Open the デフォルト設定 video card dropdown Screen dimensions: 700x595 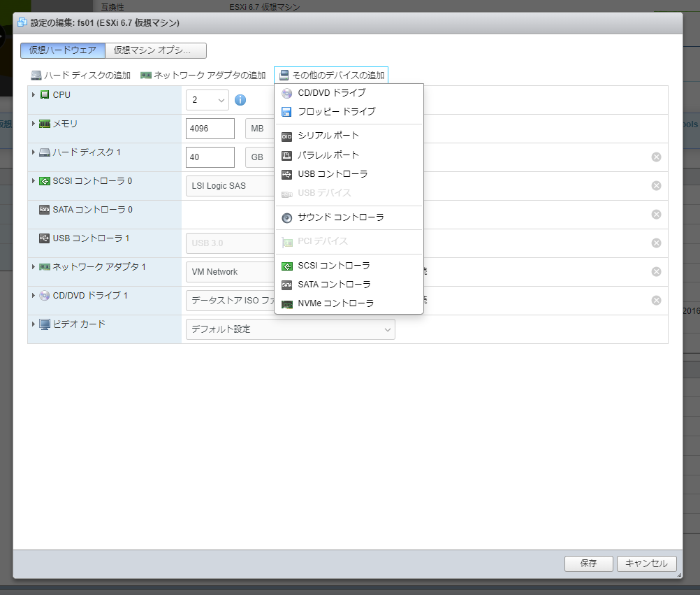click(290, 329)
